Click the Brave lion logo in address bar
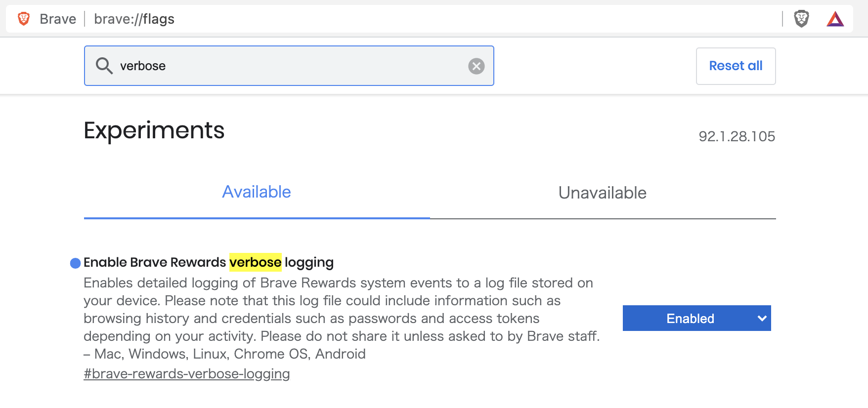Screen dimensions: 868x408 pyautogui.click(x=24, y=19)
